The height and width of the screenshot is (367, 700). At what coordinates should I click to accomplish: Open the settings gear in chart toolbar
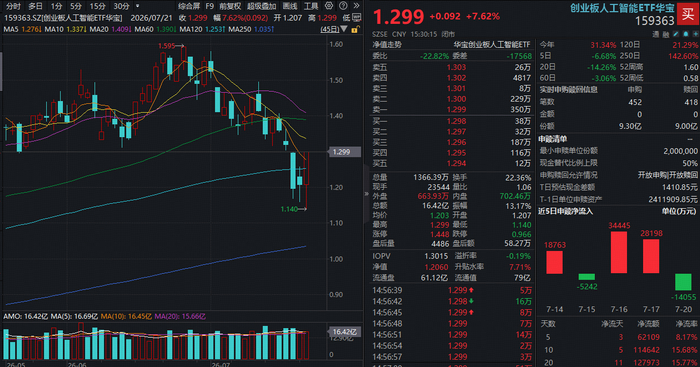tap(329, 6)
